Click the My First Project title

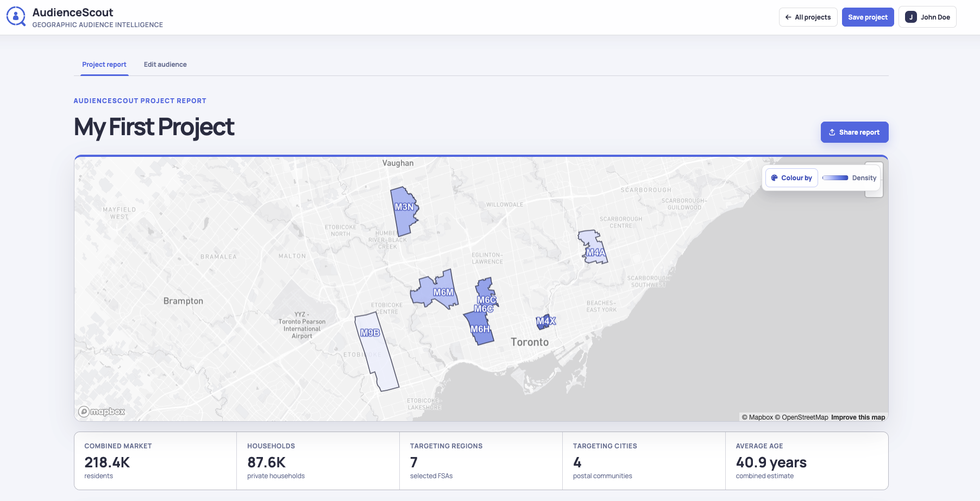(154, 128)
